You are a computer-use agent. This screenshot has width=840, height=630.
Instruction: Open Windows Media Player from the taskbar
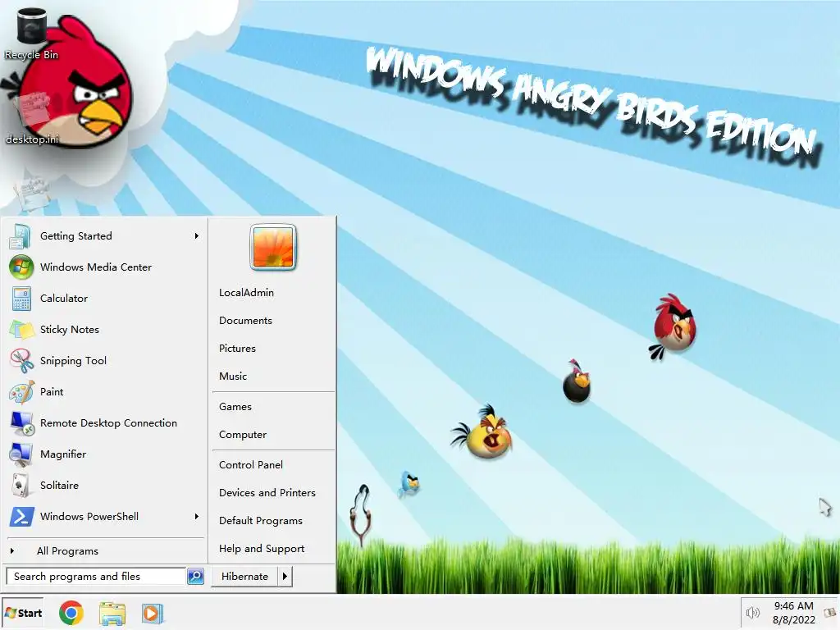152,614
